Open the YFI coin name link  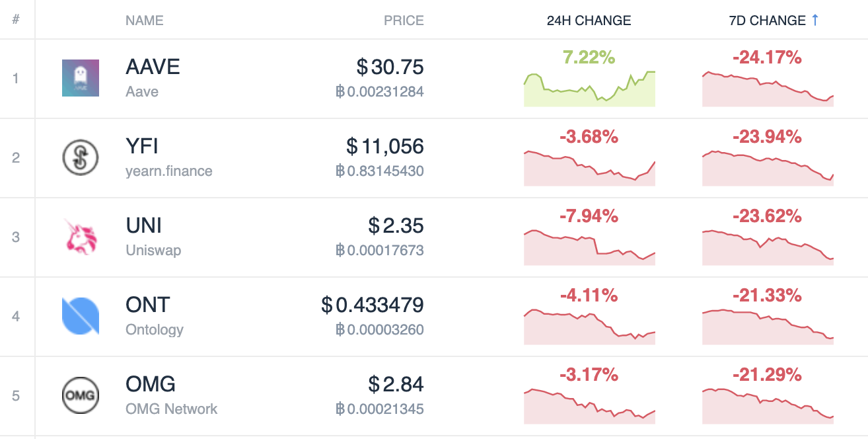142,146
